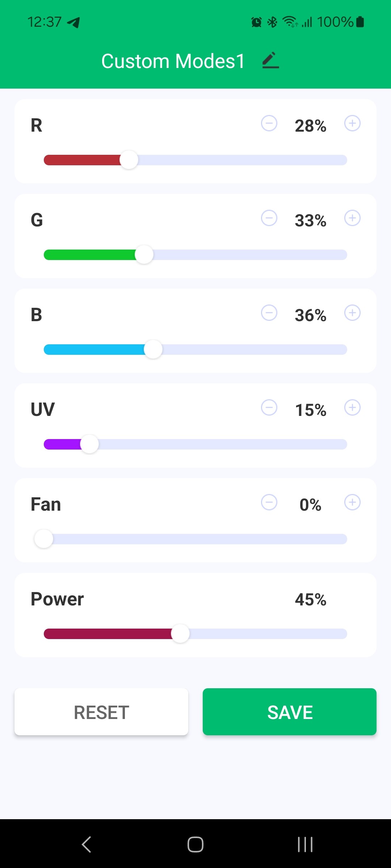
Task: Tap the Android back navigation arrow
Action: pyautogui.click(x=86, y=844)
